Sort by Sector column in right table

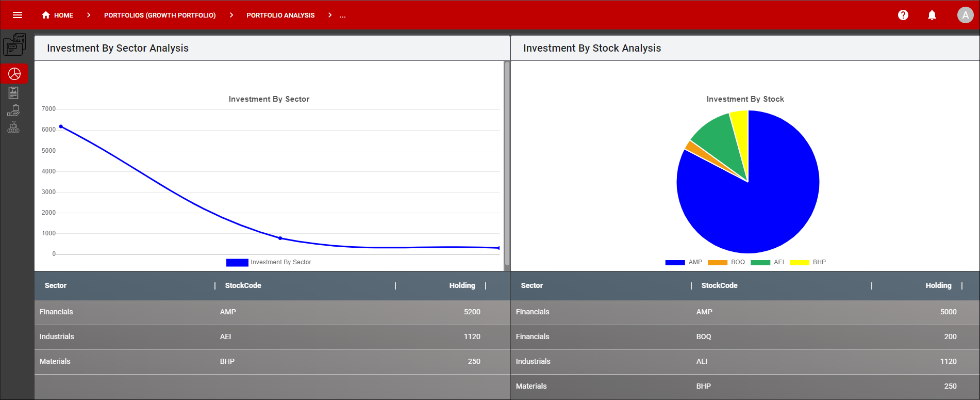point(532,285)
